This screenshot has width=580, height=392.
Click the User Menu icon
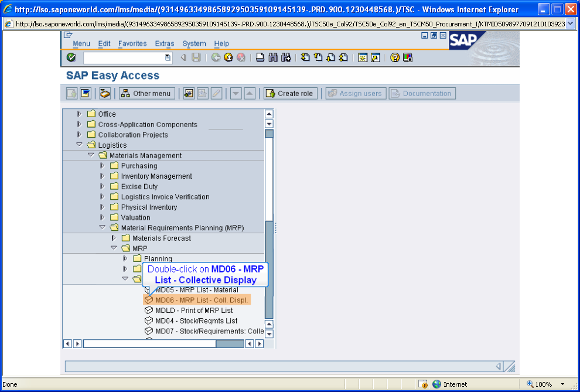point(71,94)
